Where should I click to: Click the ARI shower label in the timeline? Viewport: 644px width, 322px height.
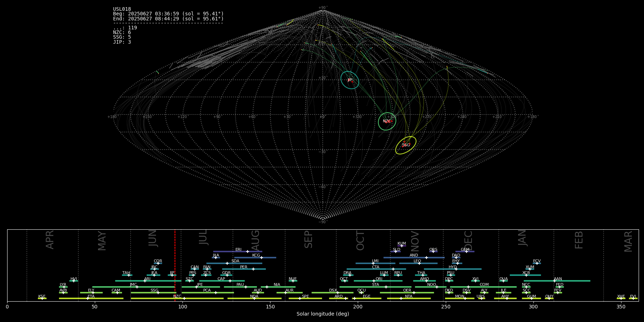click(x=147, y=279)
